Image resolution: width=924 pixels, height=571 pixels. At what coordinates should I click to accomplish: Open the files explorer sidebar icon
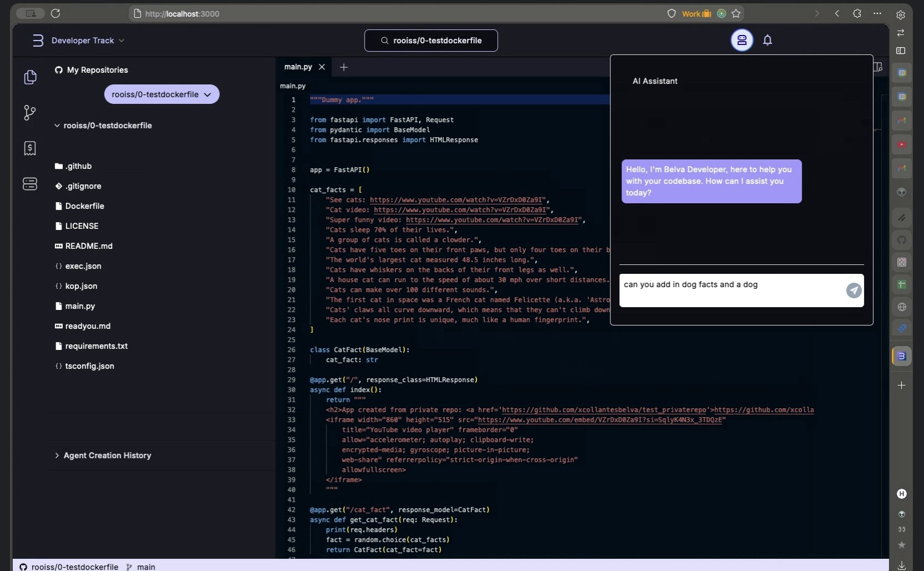[x=31, y=77]
